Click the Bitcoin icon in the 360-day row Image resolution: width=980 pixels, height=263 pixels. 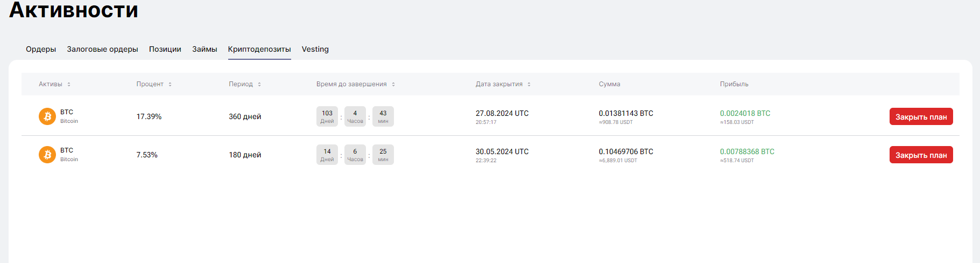click(x=47, y=116)
